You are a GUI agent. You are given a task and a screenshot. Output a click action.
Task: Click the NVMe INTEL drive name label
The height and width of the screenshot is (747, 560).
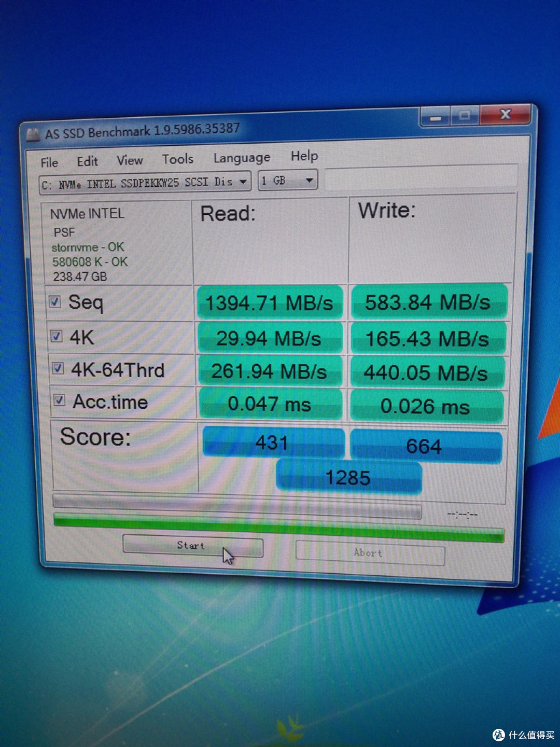click(x=87, y=213)
